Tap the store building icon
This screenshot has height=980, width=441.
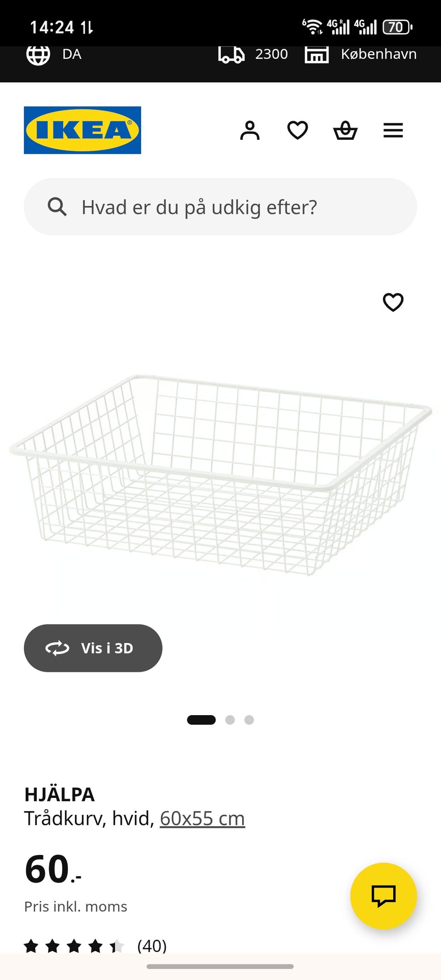[x=317, y=55]
